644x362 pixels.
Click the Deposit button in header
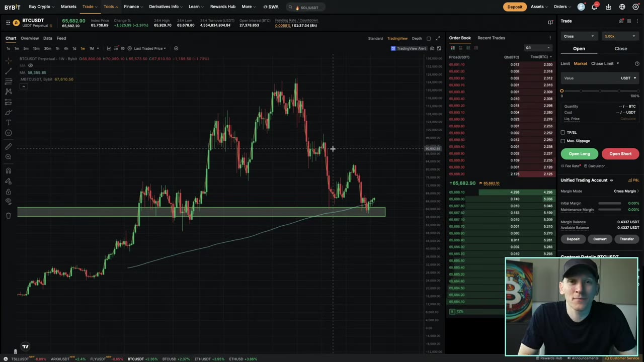click(x=515, y=7)
